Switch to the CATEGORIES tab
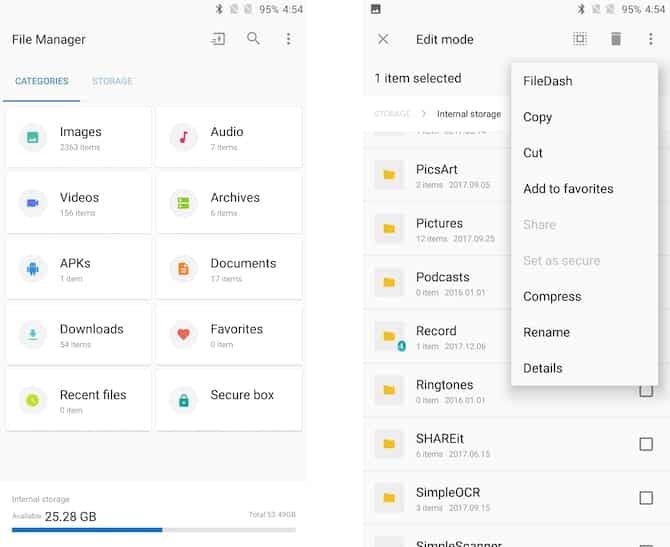The image size is (670, 547). (41, 81)
